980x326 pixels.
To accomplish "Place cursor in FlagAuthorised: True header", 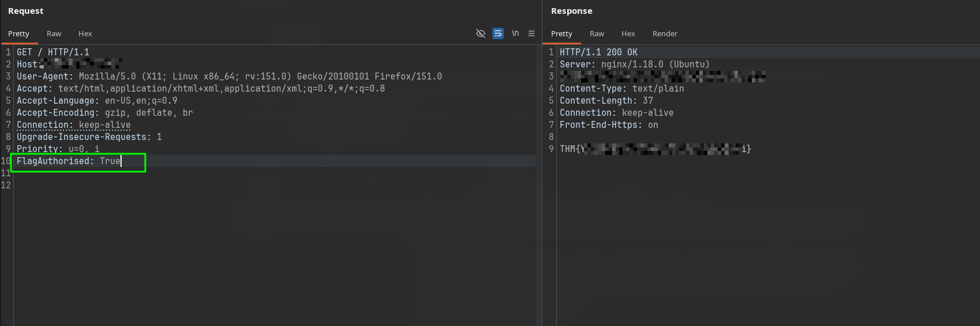I will click(69, 161).
